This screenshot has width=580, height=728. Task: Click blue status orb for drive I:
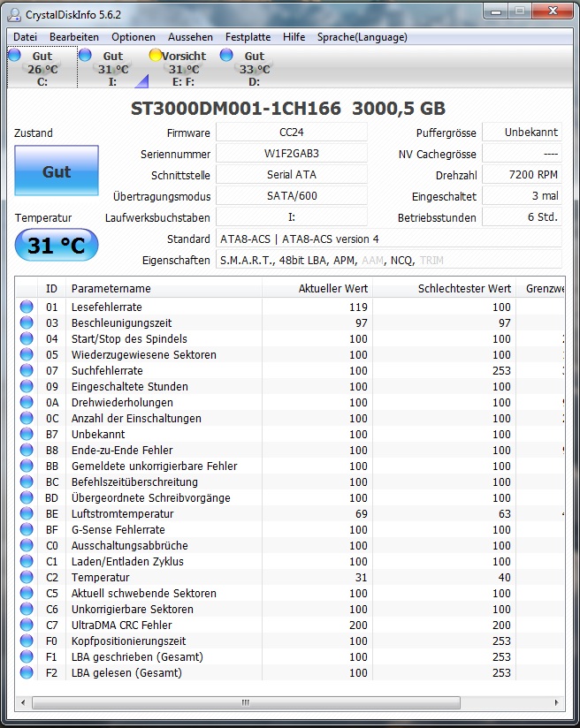point(85,56)
